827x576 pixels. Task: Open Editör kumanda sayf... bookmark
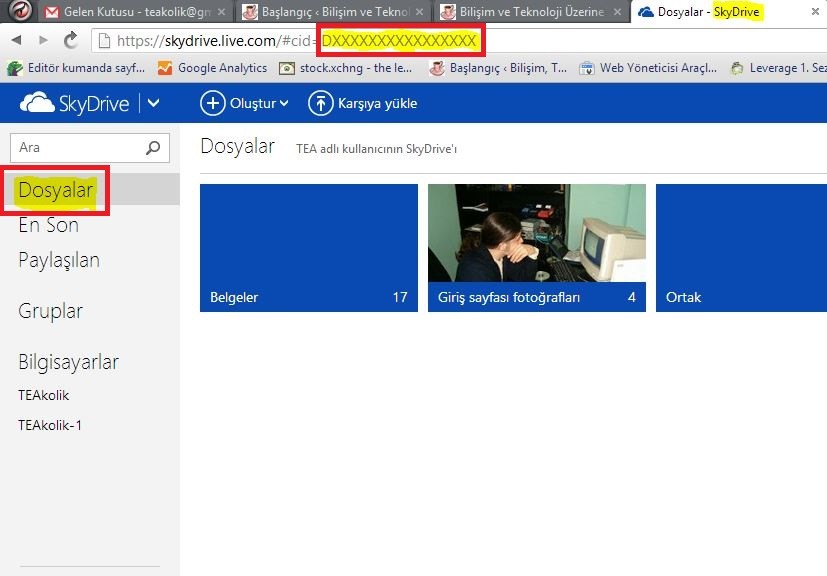pyautogui.click(x=76, y=68)
